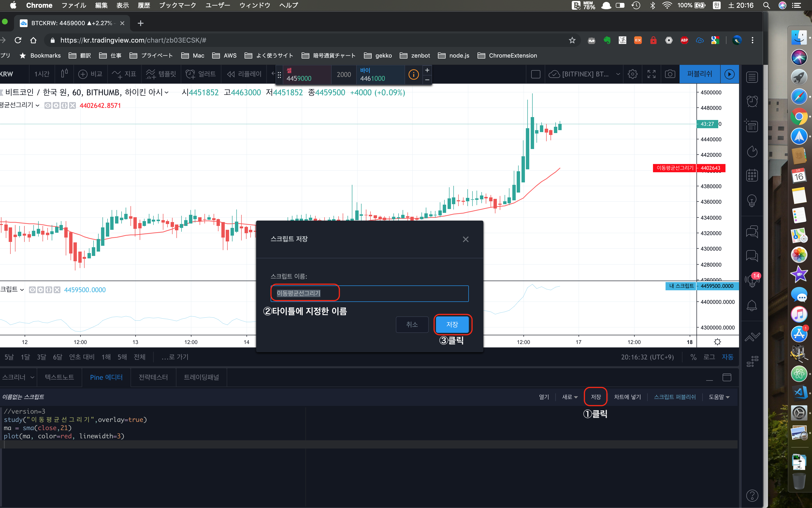Create an Alert (얼러트)
812x508 pixels.
coord(200,74)
